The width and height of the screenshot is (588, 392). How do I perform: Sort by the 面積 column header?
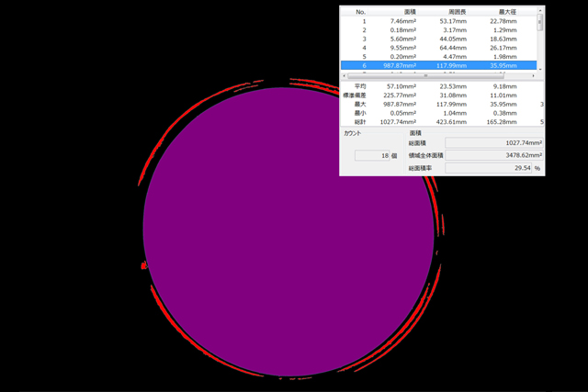[x=409, y=12]
